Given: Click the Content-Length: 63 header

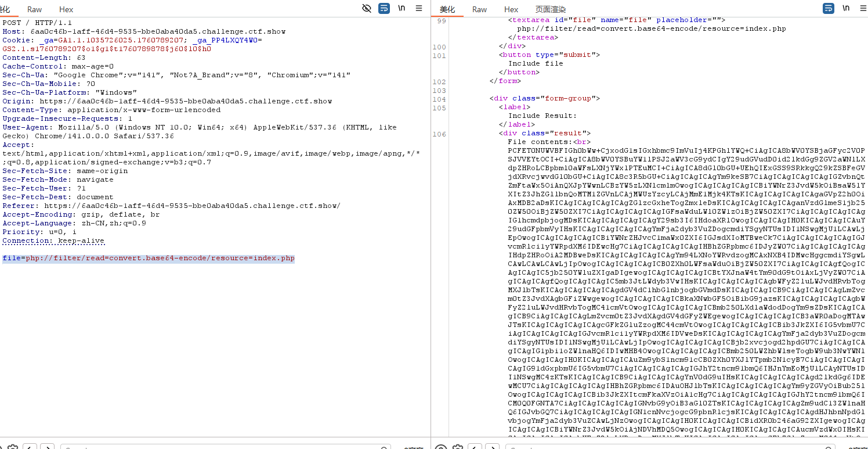Looking at the screenshot, I should click(44, 58).
